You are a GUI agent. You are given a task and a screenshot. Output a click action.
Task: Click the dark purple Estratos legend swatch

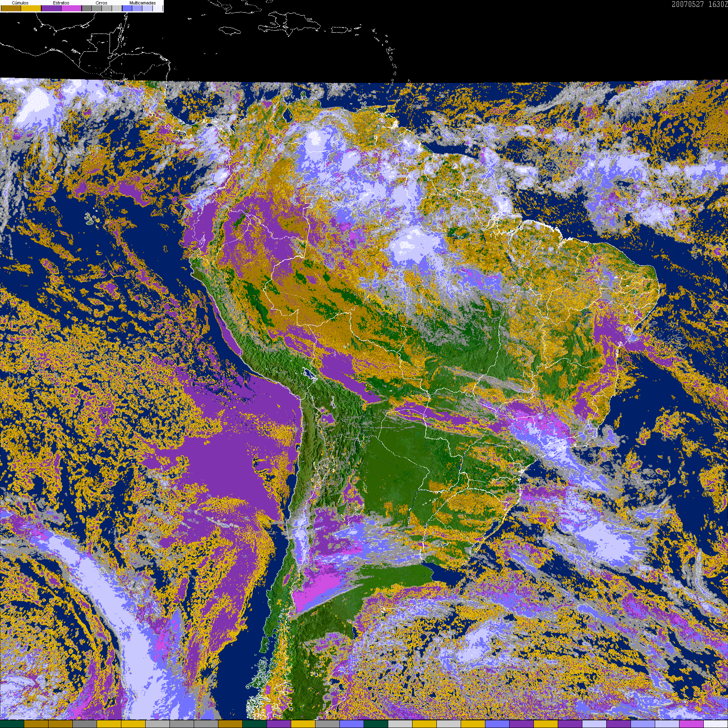[x=51, y=8]
